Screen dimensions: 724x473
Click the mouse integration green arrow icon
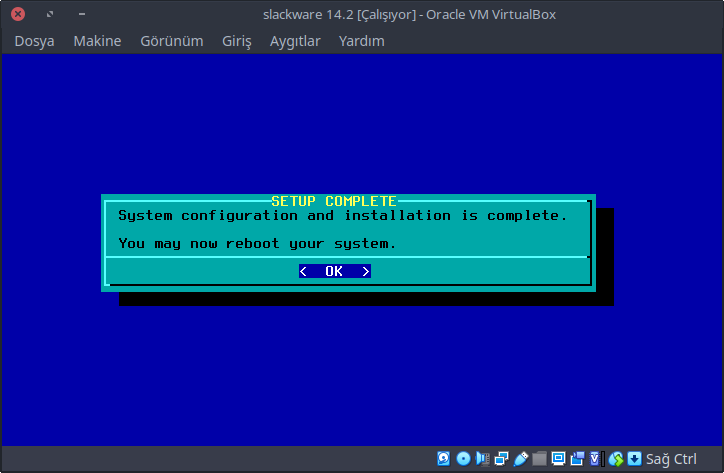(x=616, y=459)
